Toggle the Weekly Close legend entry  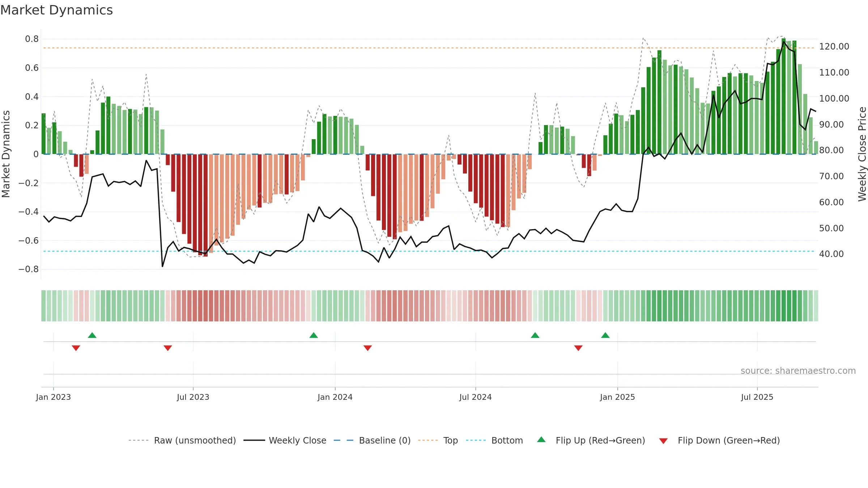[297, 440]
